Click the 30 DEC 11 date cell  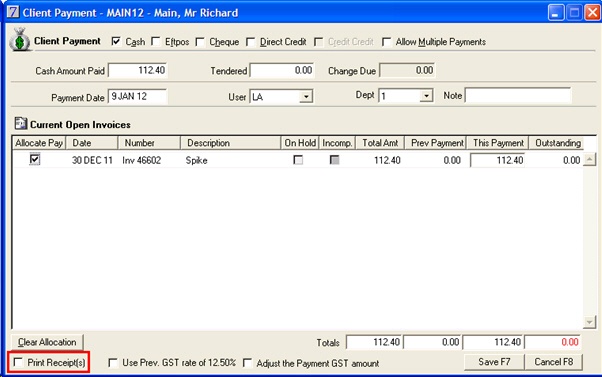tap(92, 160)
